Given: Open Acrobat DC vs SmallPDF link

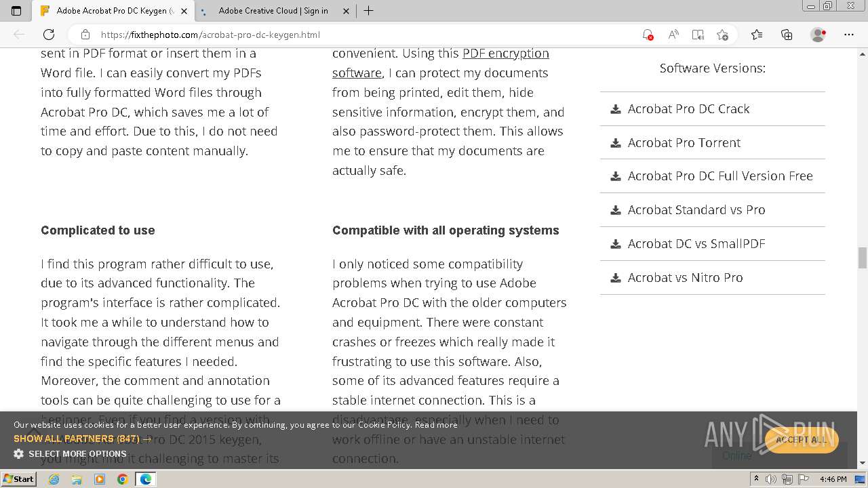Looking at the screenshot, I should (696, 243).
